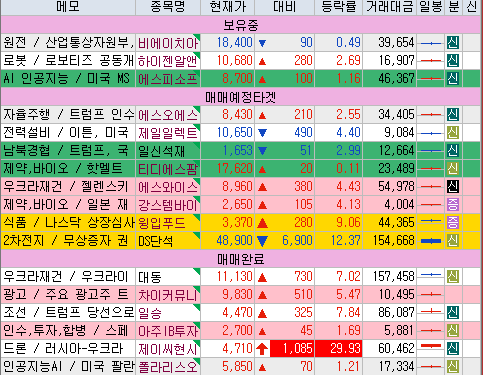Click the purple 증 badge for 강스템바이

(453, 205)
